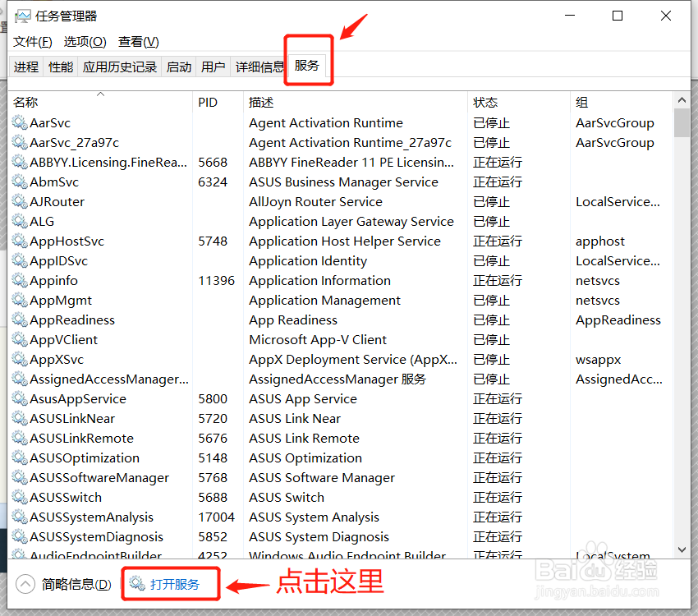Click the ASUSOptimization service gear icon

[x=18, y=457]
